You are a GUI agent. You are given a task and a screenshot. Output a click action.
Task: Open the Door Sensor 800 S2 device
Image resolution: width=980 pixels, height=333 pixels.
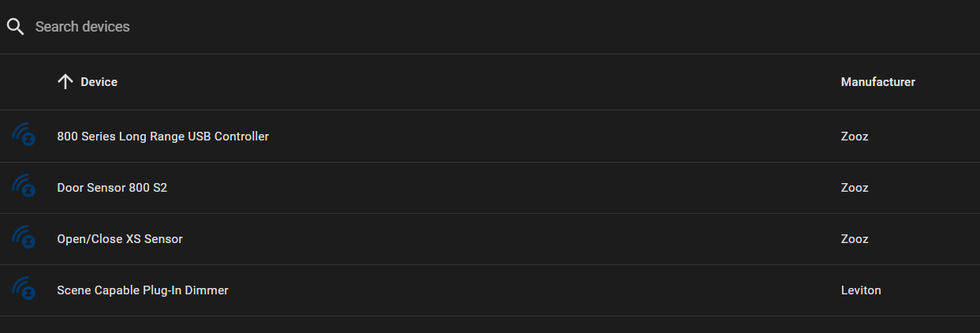click(x=112, y=188)
